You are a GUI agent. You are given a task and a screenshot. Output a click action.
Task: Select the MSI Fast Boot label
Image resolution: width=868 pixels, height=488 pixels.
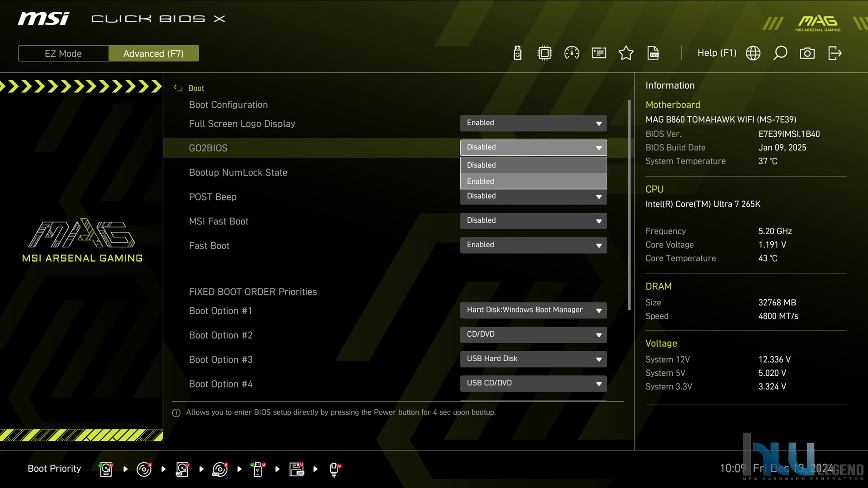pos(219,221)
